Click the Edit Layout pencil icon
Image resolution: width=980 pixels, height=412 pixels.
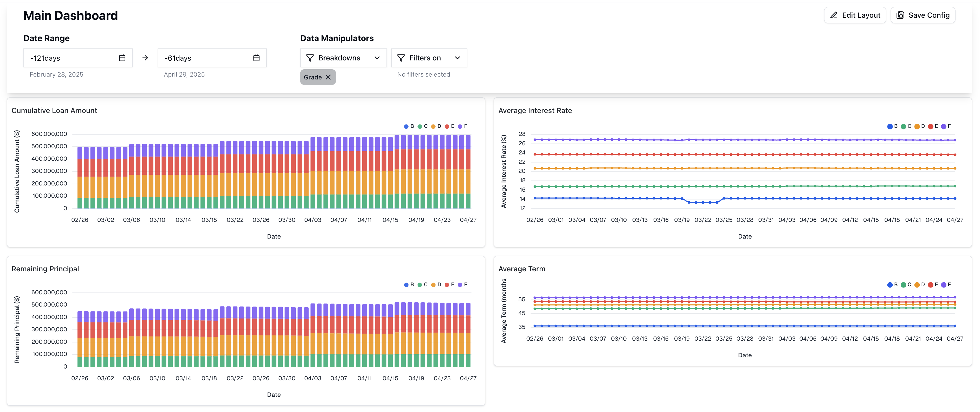click(834, 15)
